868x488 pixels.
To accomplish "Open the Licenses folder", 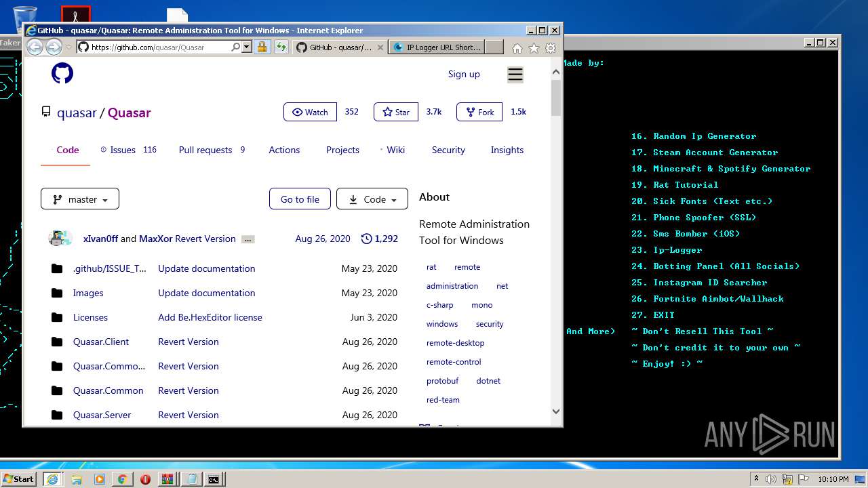I will tap(90, 317).
